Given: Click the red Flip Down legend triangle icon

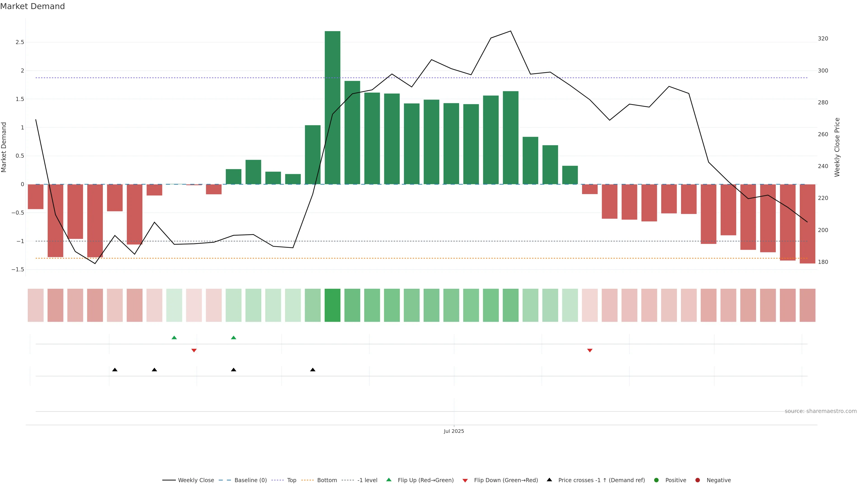Looking at the screenshot, I should point(465,481).
